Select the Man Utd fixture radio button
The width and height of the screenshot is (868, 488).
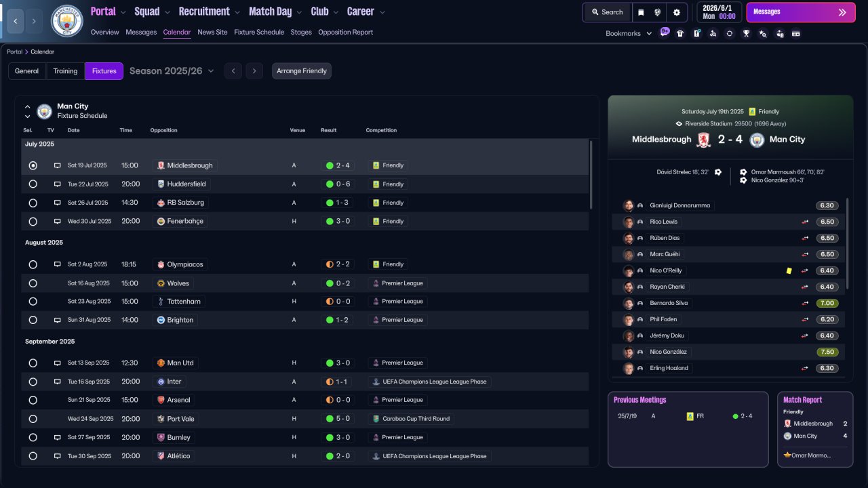coord(33,363)
